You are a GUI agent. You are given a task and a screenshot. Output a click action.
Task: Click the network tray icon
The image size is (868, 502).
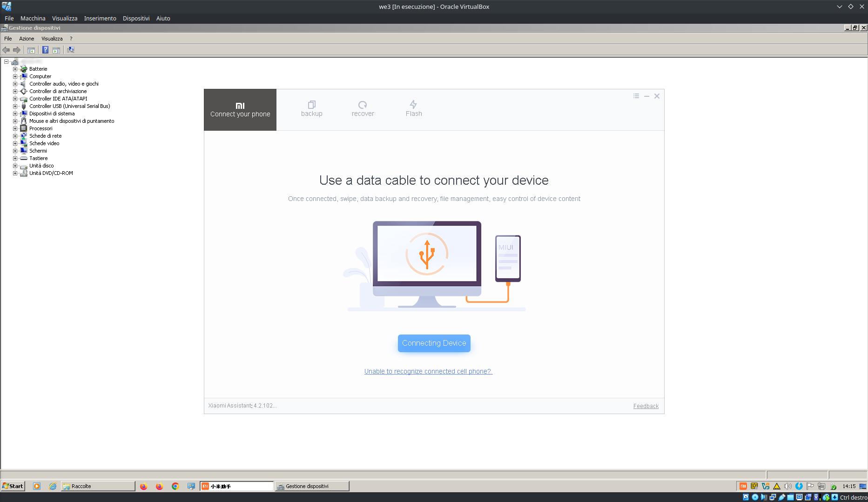821,486
